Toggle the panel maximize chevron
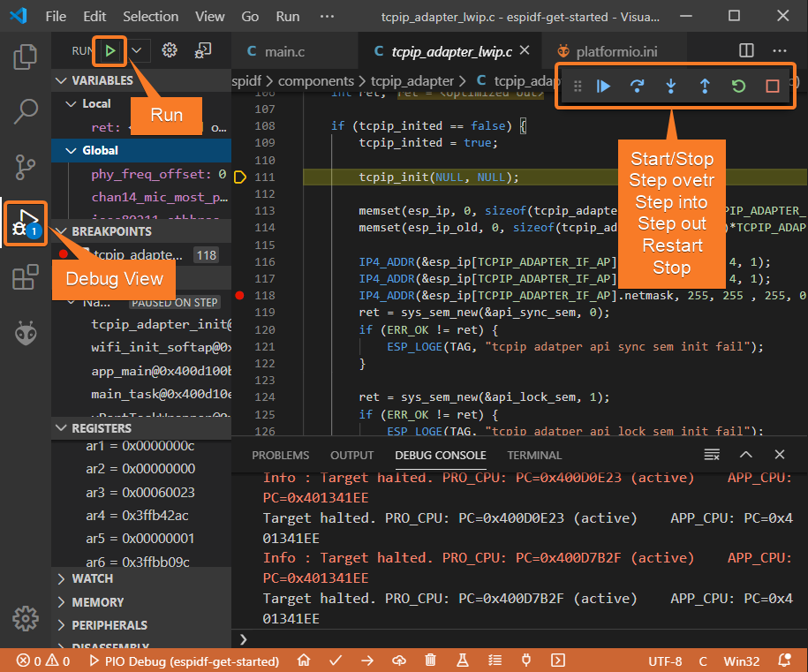Image resolution: width=808 pixels, height=672 pixels. click(745, 455)
